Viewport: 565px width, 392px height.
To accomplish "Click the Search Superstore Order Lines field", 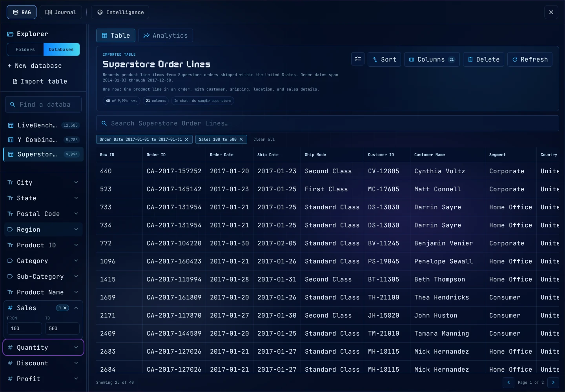I will tap(328, 123).
